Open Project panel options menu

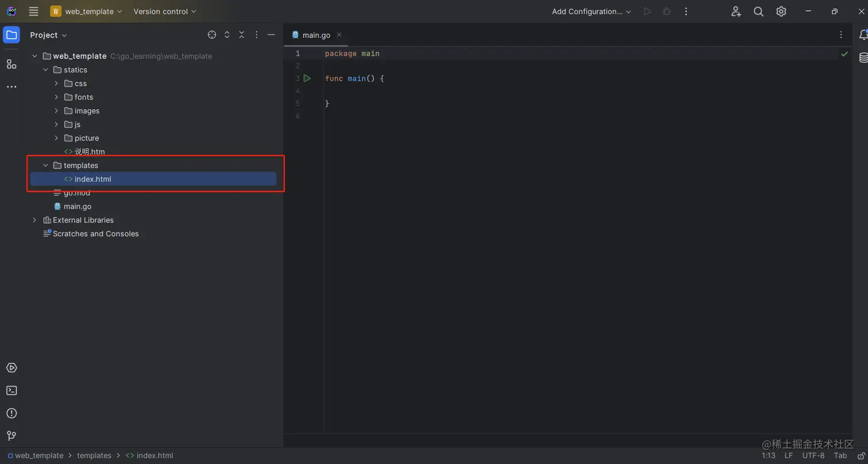(x=257, y=35)
